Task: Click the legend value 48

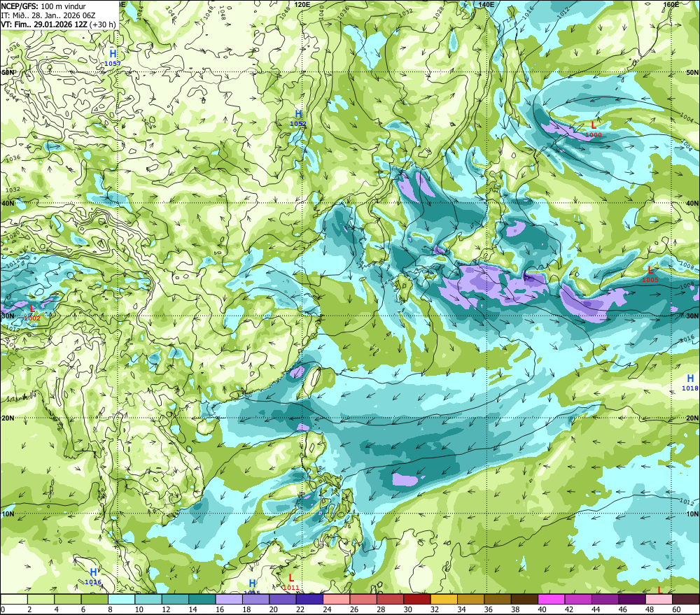Action: point(650,609)
